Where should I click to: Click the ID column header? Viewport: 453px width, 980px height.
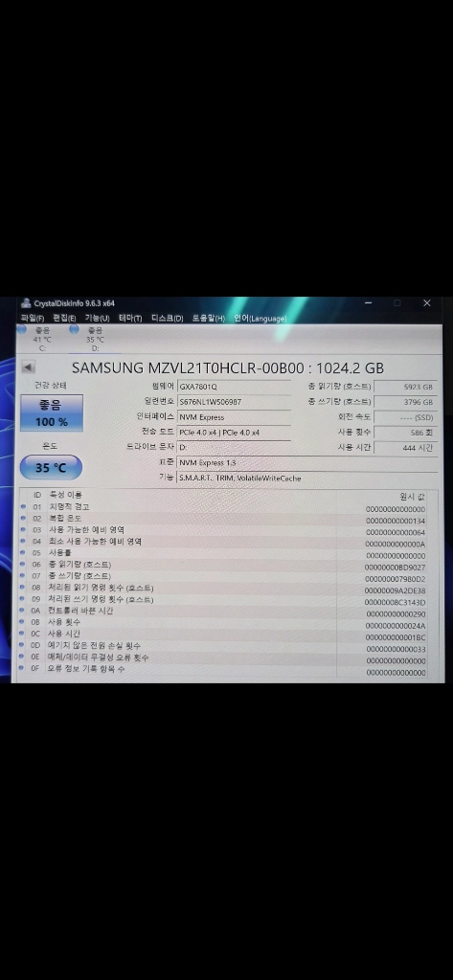(x=37, y=495)
